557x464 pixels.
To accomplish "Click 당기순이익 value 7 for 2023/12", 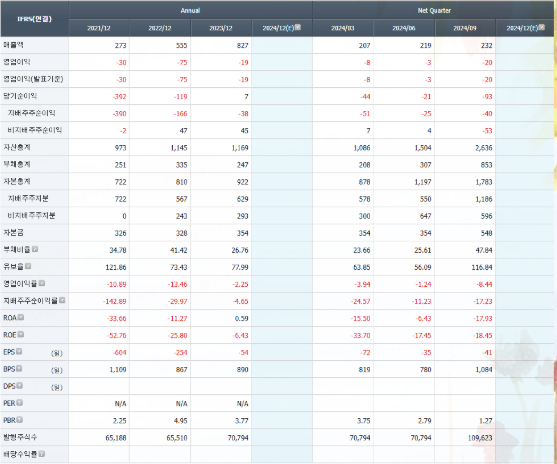I will pyautogui.click(x=246, y=97).
